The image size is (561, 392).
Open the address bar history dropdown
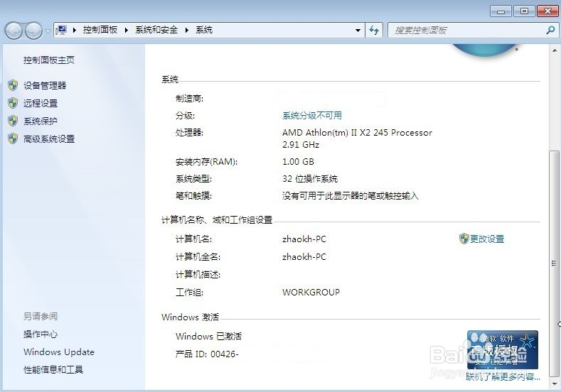click(358, 31)
